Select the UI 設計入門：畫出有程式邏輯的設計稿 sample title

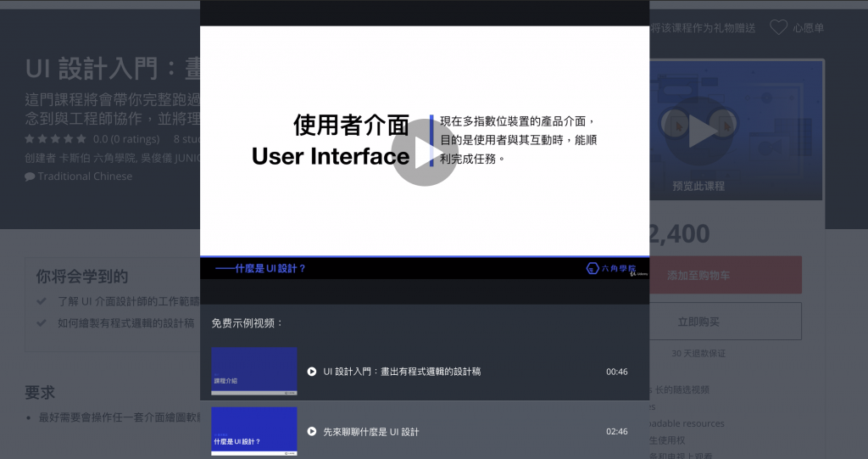click(x=402, y=372)
